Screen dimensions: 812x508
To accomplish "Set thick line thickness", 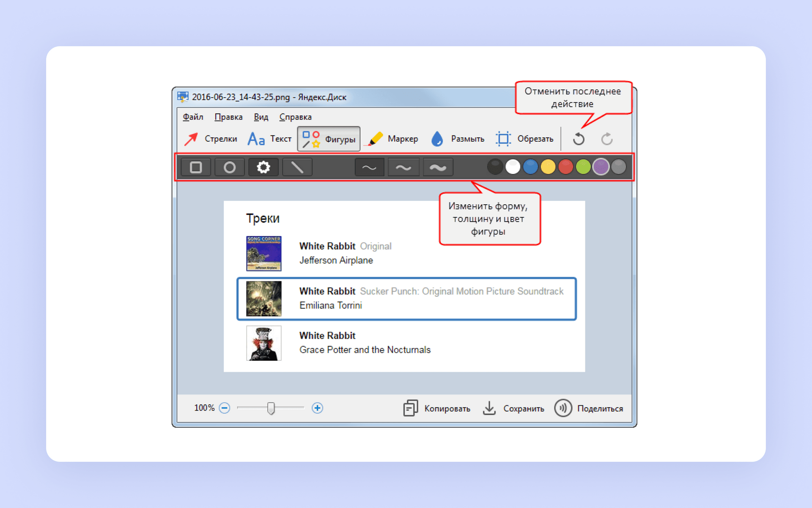I will 438,167.
